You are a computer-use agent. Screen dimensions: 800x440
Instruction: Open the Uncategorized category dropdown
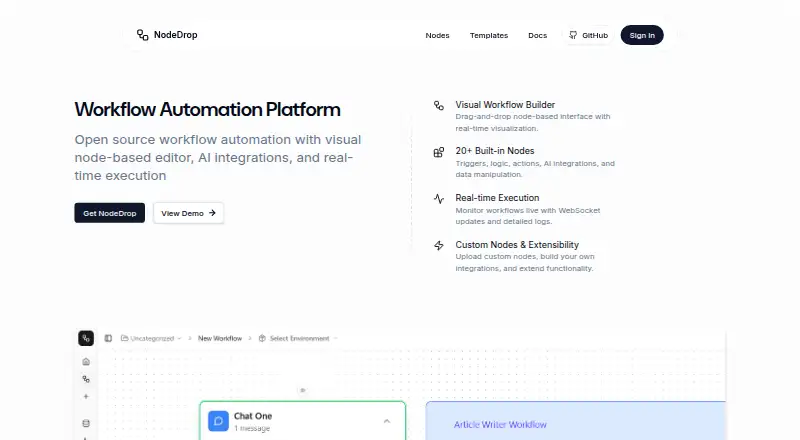click(151, 338)
